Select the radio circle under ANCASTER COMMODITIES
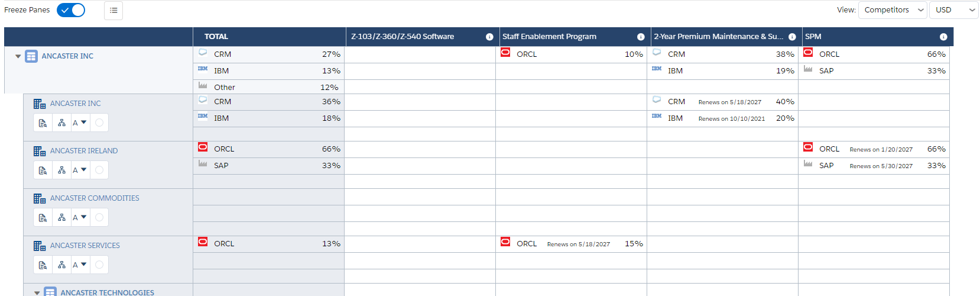Image resolution: width=980 pixels, height=296 pixels. pyautogui.click(x=99, y=218)
